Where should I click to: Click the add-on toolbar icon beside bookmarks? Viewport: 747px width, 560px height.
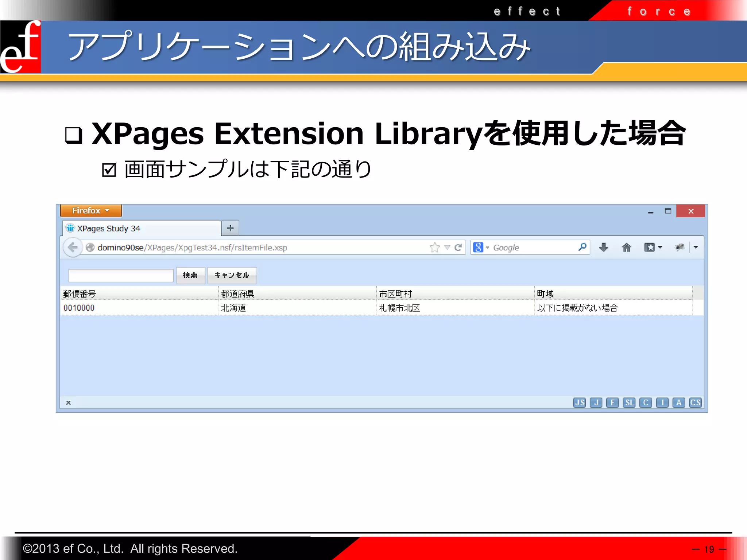(x=680, y=248)
